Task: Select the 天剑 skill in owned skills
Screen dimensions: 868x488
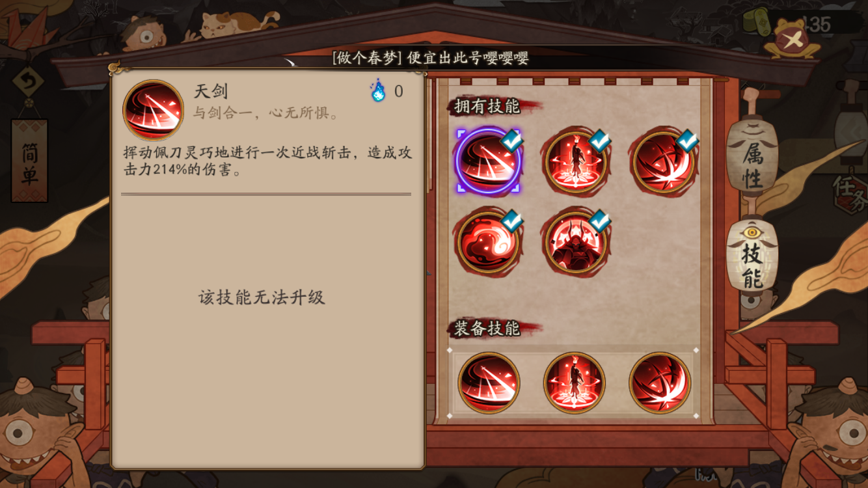Action: pos(488,161)
